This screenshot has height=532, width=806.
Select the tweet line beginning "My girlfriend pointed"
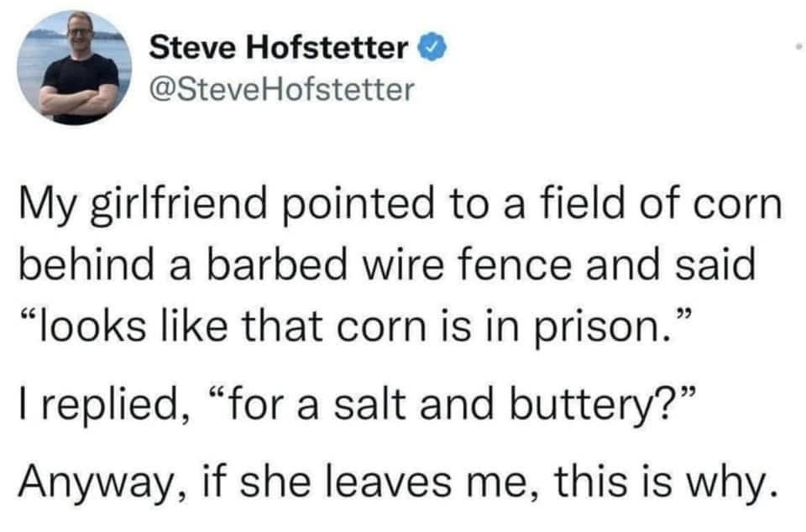tap(400, 204)
